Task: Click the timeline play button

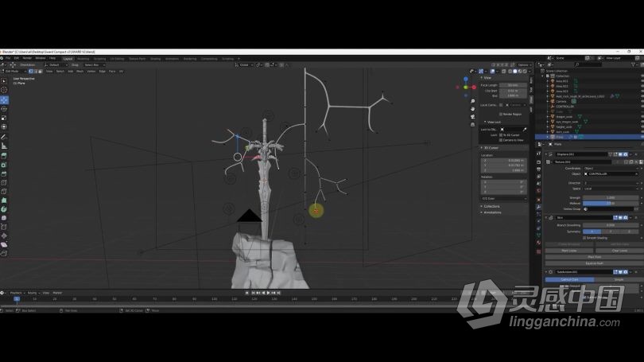Action: pos(269,293)
